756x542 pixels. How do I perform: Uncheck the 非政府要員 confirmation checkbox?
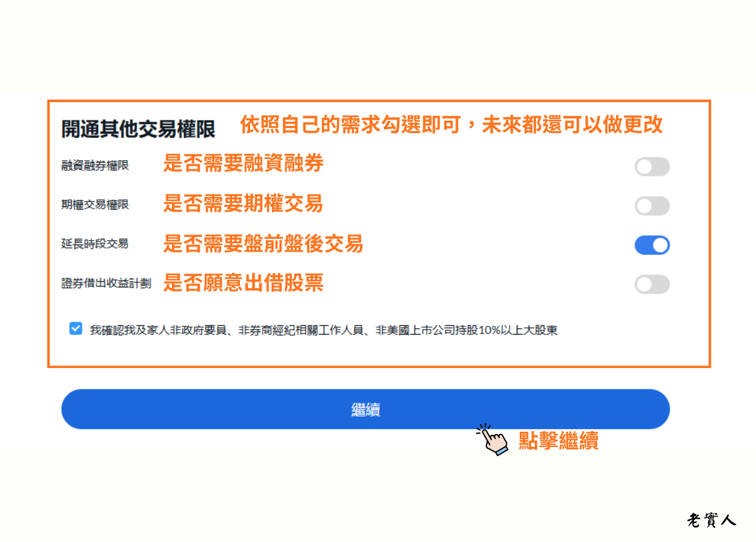pos(75,329)
